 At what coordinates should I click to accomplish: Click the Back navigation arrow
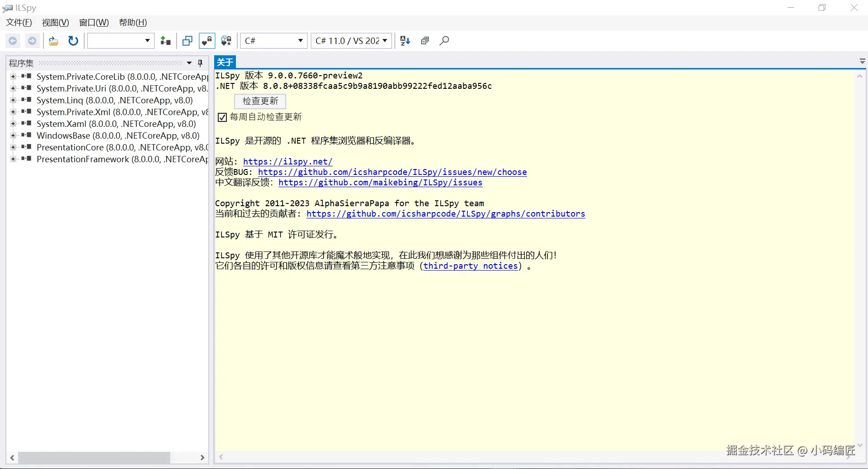pos(13,41)
